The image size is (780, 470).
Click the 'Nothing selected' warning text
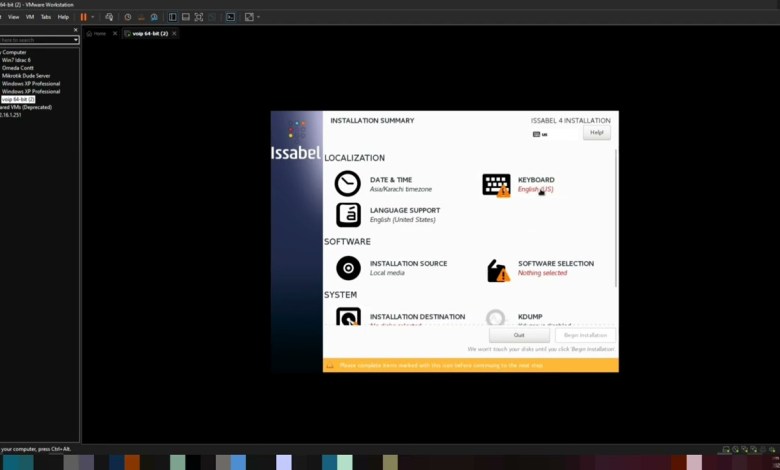(542, 273)
